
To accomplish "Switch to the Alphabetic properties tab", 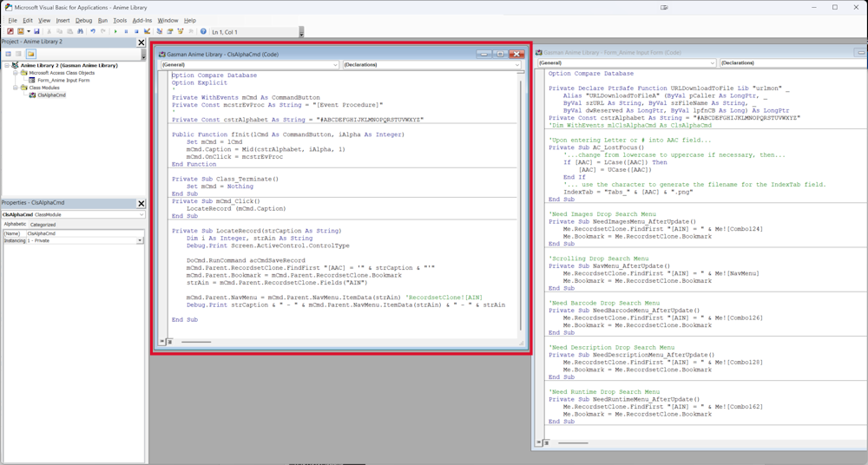I will click(15, 224).
